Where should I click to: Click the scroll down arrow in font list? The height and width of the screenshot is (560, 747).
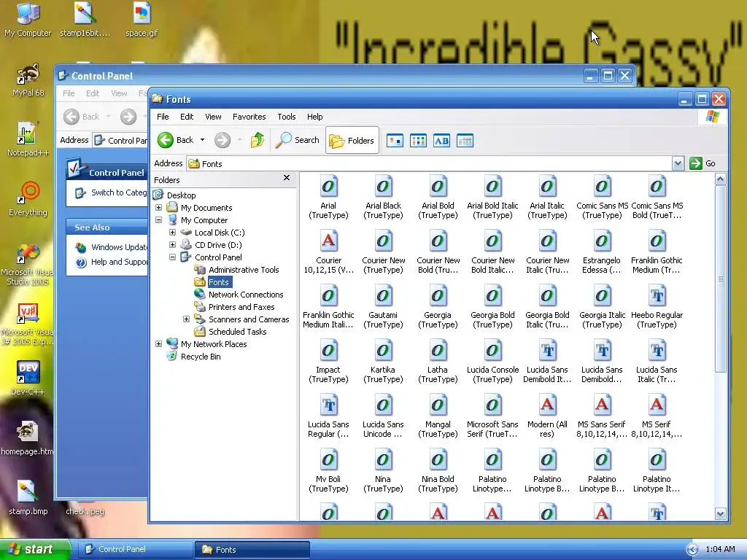(x=720, y=514)
